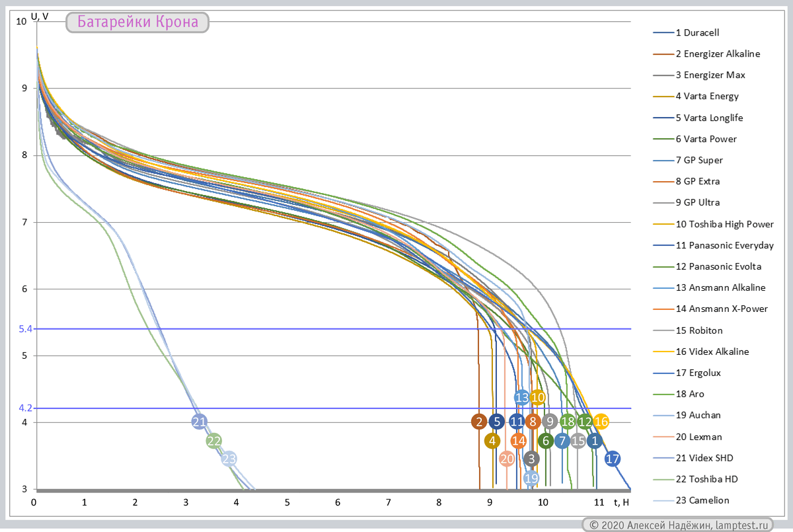793x532 pixels.
Task: Click the U, V axis title
Action: (x=40, y=17)
